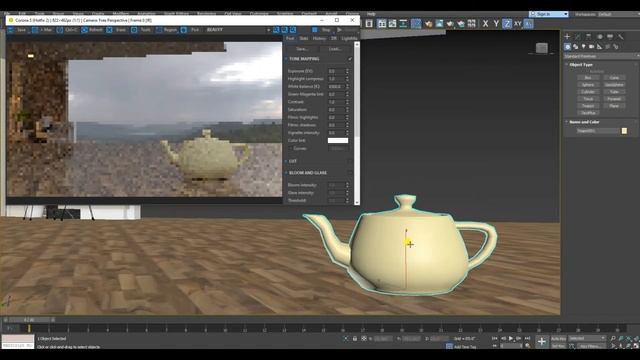Click Save... button in Post tab

tap(302, 49)
